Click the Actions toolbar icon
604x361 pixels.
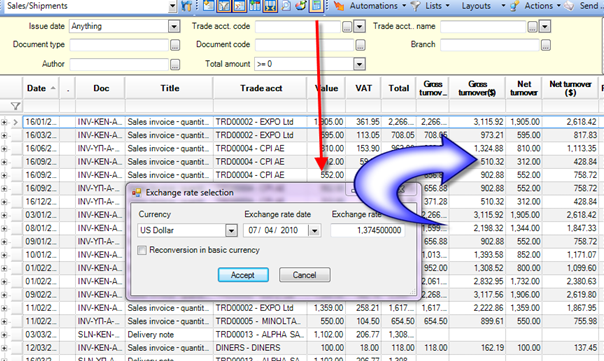[515, 6]
